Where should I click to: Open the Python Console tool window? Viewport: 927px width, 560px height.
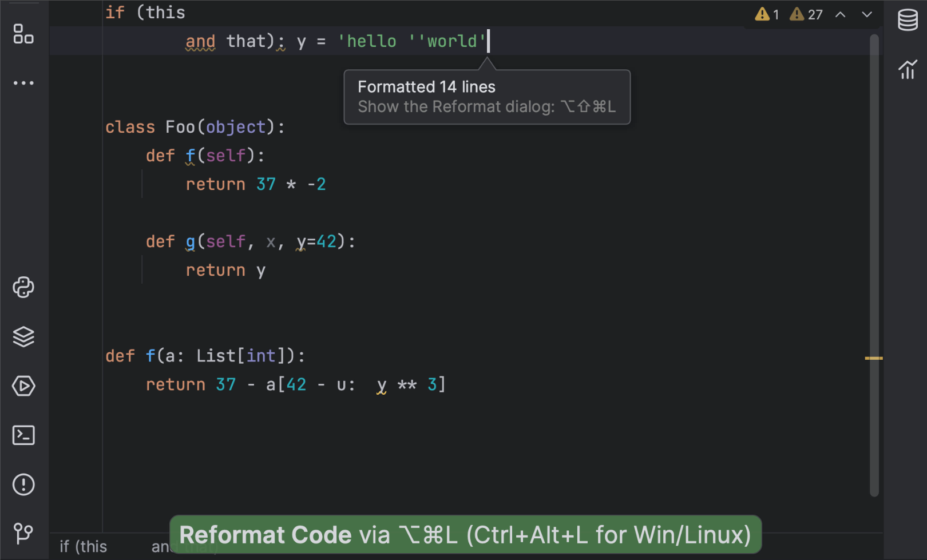click(x=23, y=287)
